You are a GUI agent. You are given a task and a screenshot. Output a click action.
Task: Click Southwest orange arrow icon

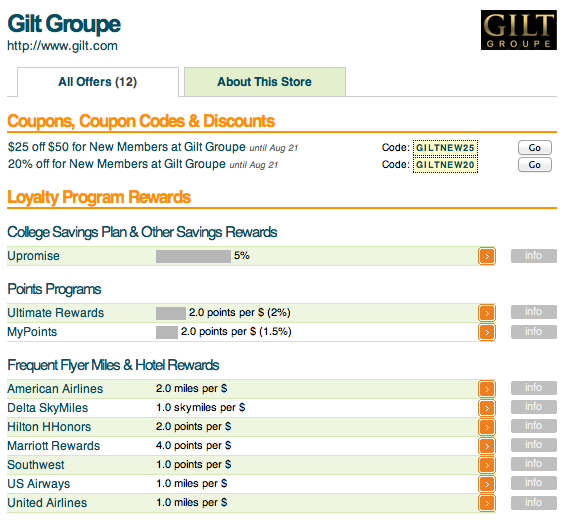(x=487, y=465)
